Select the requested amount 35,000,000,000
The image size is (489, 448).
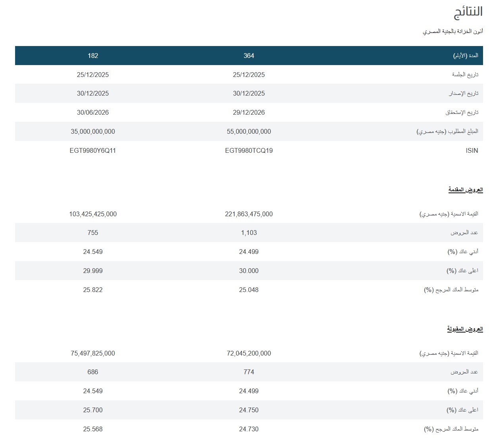coord(93,131)
